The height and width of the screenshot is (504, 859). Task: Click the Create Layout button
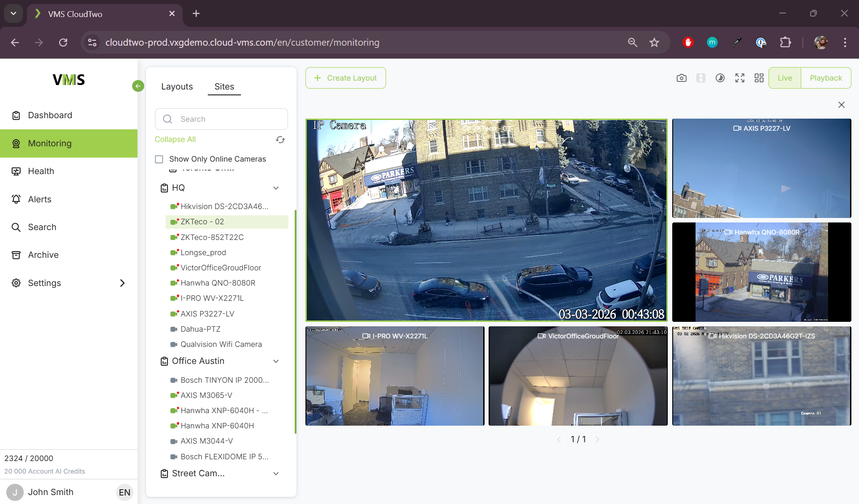point(345,78)
